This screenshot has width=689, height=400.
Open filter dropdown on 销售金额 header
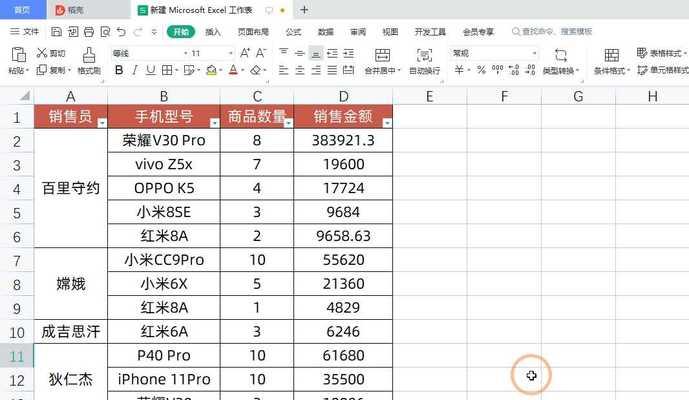click(387, 123)
